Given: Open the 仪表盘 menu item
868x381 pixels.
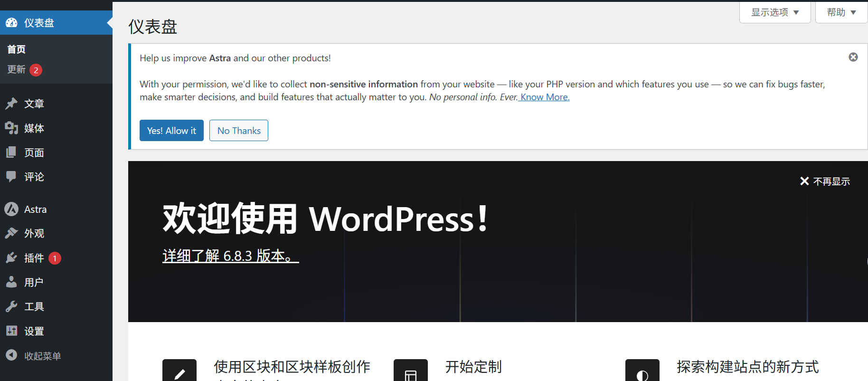Looking at the screenshot, I should (56, 23).
